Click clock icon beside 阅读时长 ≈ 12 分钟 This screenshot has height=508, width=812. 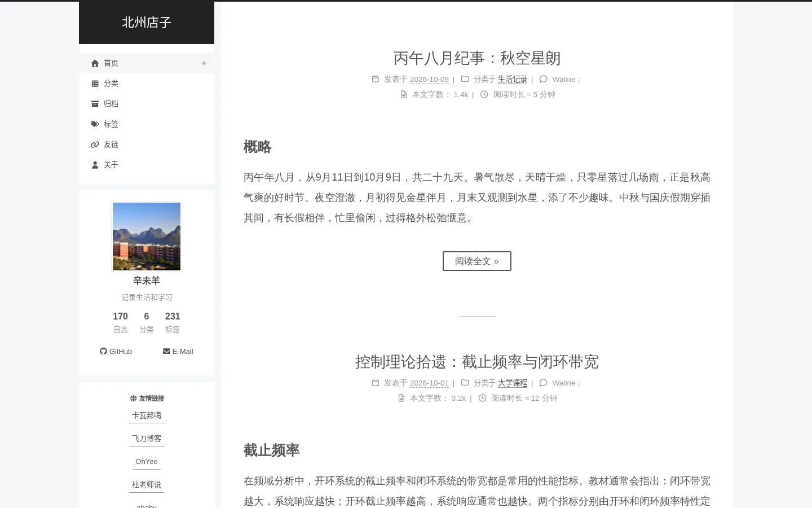click(x=482, y=398)
